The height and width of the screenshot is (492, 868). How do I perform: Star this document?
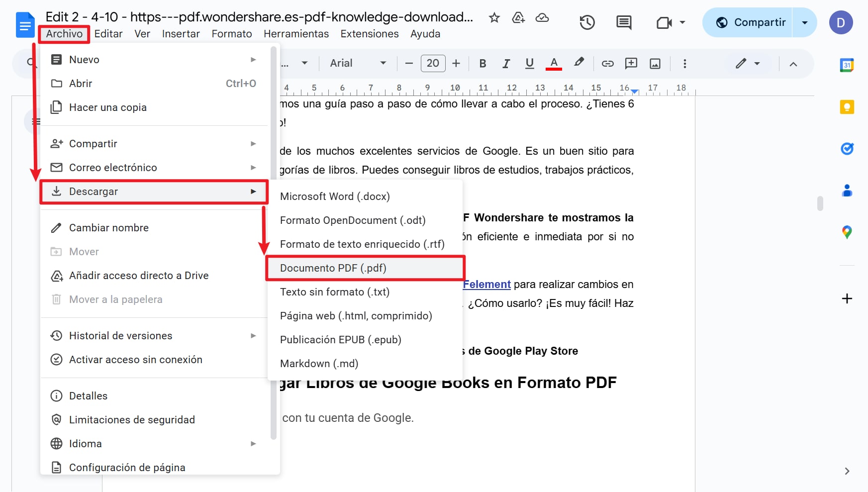pos(494,18)
